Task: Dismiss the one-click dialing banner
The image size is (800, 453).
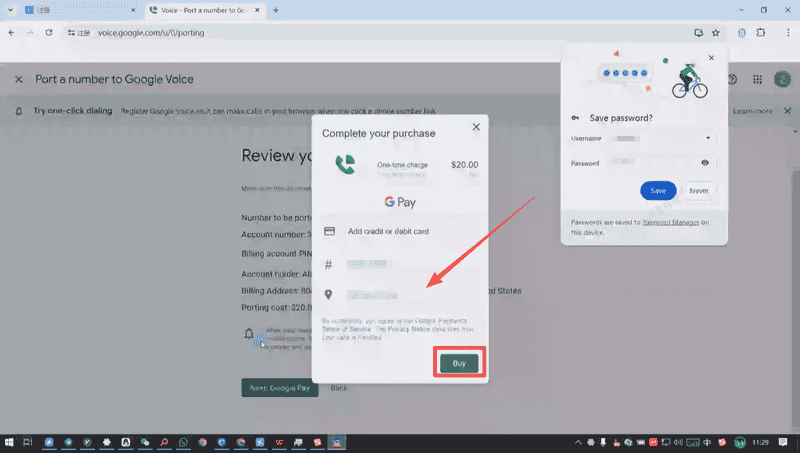Action: click(x=787, y=111)
